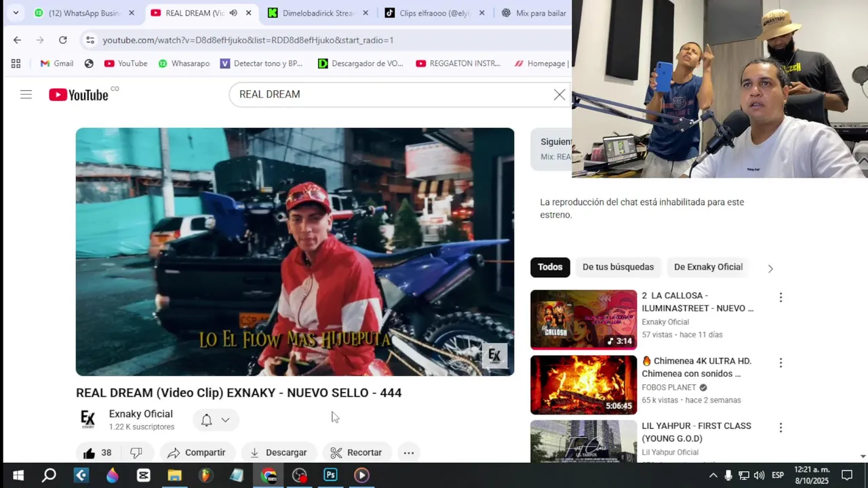View site information icon in address bar
The height and width of the screenshot is (488, 868).
(90, 40)
